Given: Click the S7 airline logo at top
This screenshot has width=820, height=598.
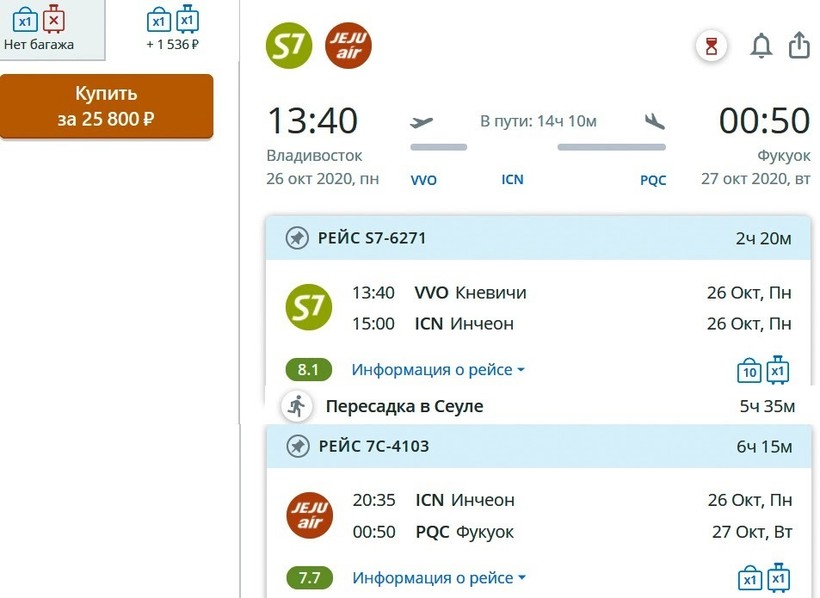Looking at the screenshot, I should coord(288,46).
